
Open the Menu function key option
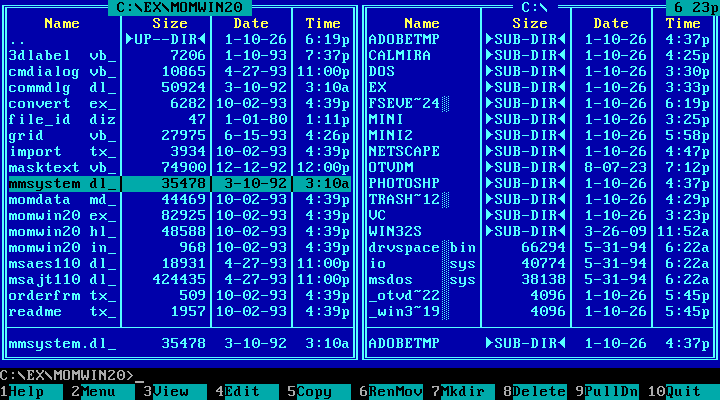(102, 392)
